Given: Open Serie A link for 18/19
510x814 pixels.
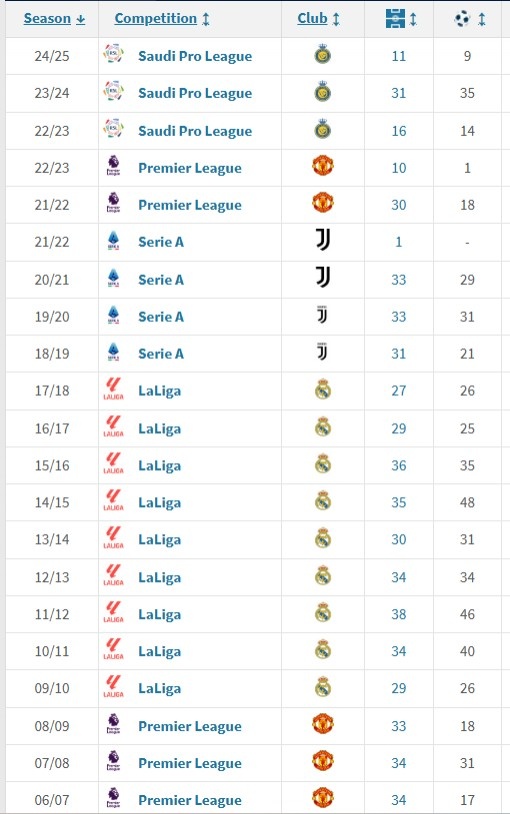Looking at the screenshot, I should [160, 354].
